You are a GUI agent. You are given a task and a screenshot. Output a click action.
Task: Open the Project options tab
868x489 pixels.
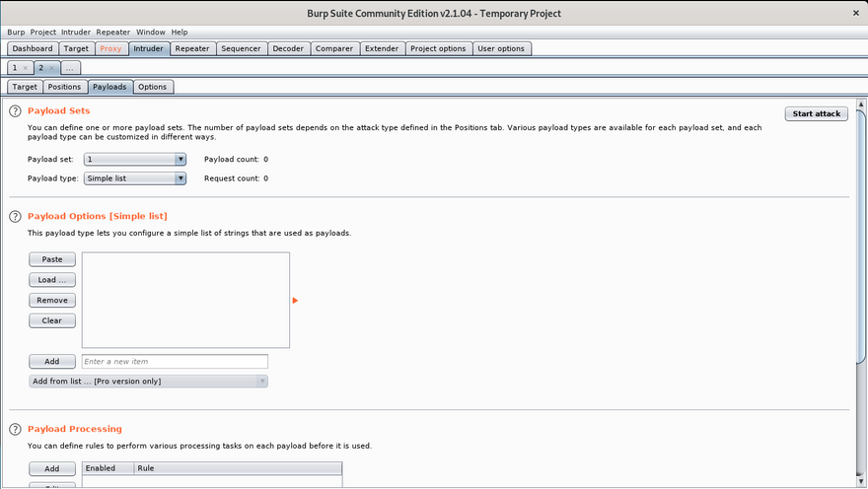point(438,48)
